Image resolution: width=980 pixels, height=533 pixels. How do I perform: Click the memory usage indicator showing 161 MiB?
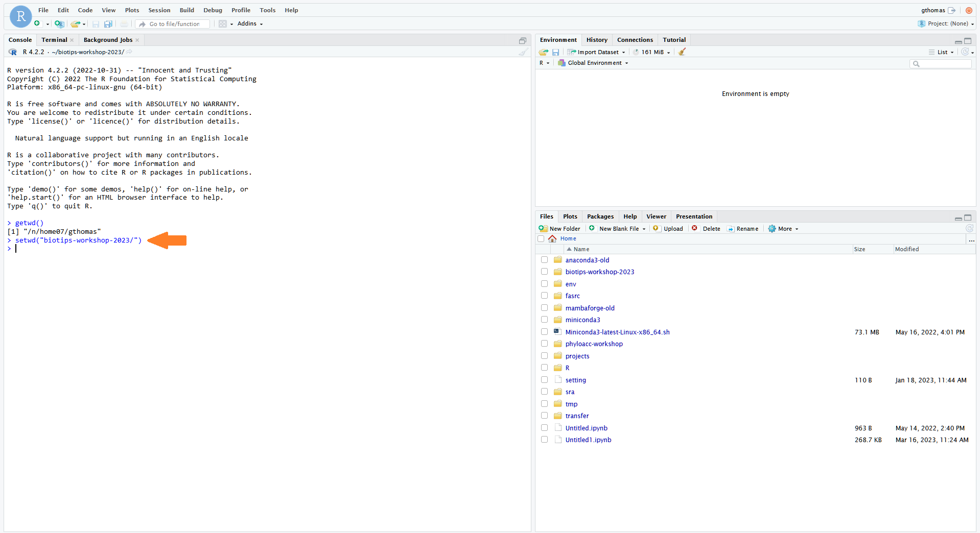point(651,52)
